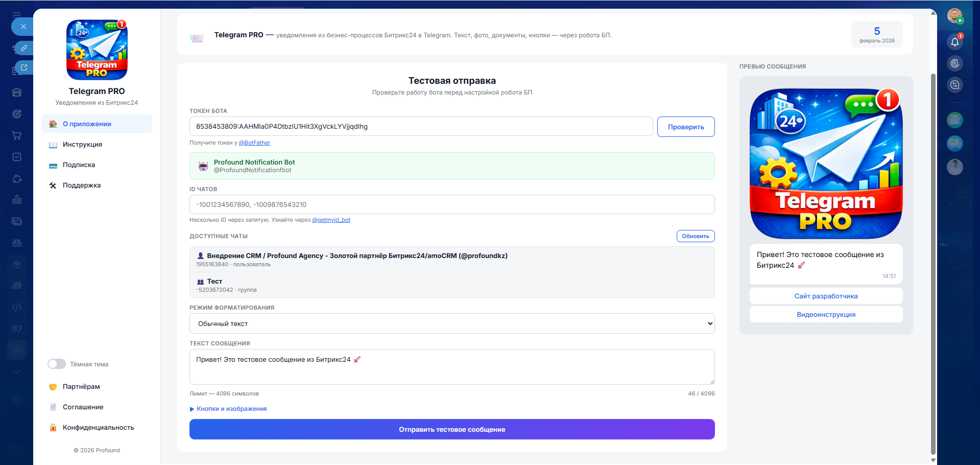Open the shopping cart section in sidebar
The image size is (980, 465).
(17, 135)
